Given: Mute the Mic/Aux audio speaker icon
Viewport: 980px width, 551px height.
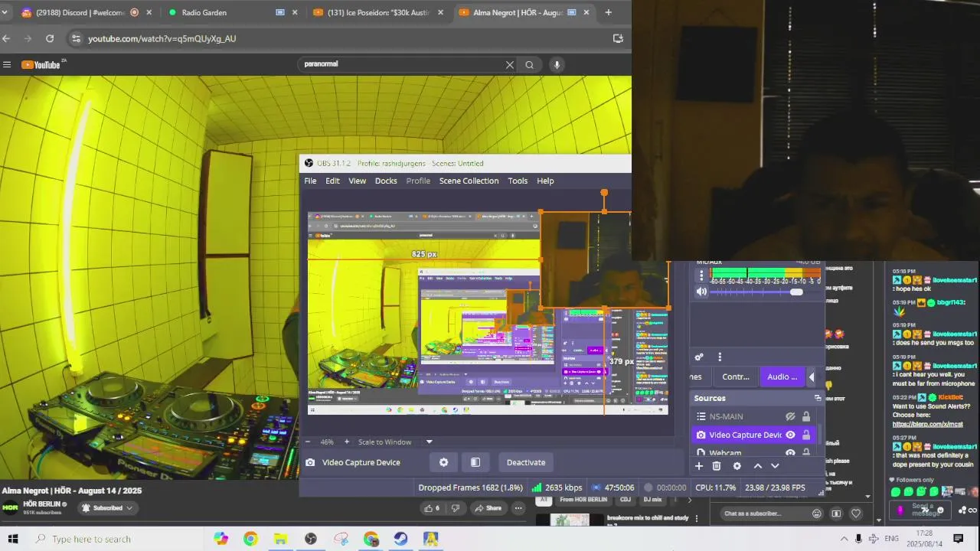Looking at the screenshot, I should point(701,292).
